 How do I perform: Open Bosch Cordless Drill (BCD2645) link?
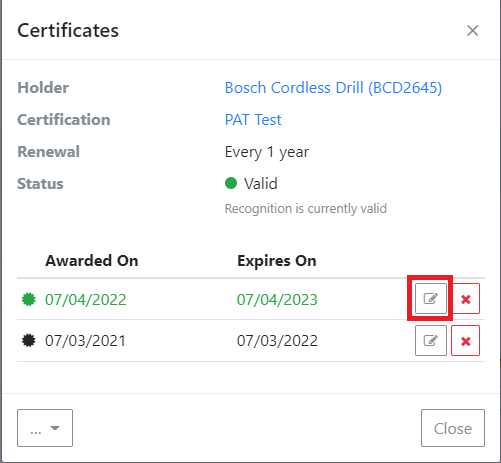click(x=333, y=88)
